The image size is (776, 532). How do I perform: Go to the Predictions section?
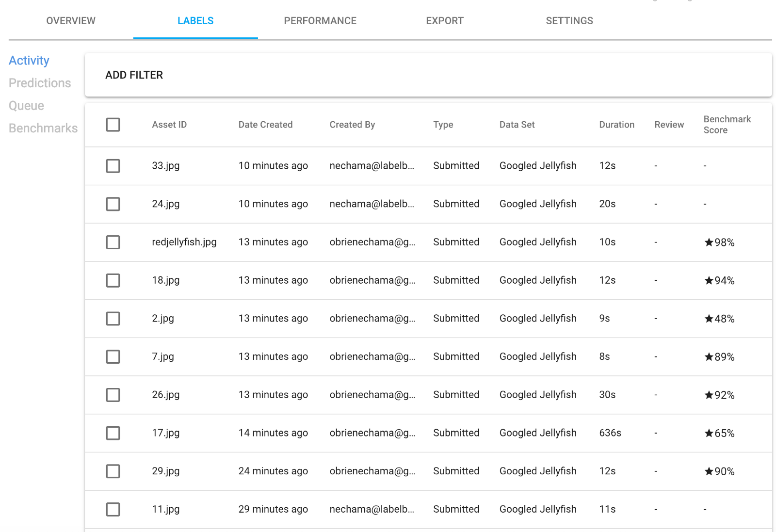(40, 83)
